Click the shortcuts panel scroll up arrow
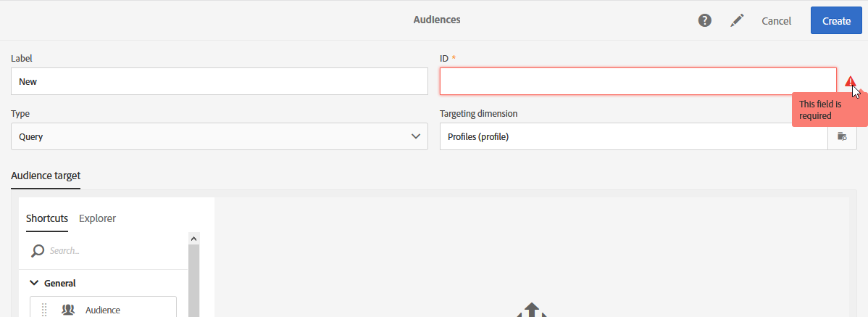Screen dimensions: 868x317 coord(193,238)
